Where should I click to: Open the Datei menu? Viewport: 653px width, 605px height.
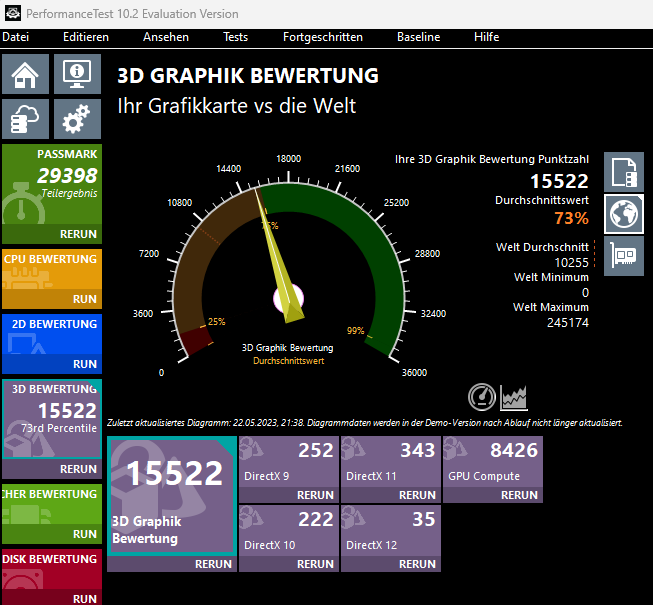(15, 37)
